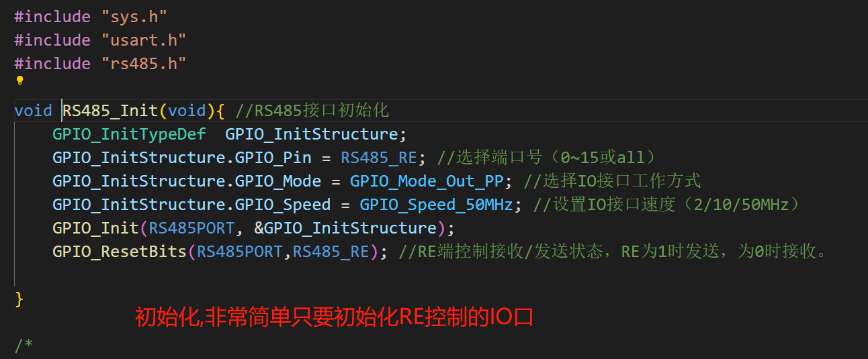Screen dimensions: 868x359
Task: Click the "sys.h" include string
Action: pyautogui.click(x=134, y=16)
